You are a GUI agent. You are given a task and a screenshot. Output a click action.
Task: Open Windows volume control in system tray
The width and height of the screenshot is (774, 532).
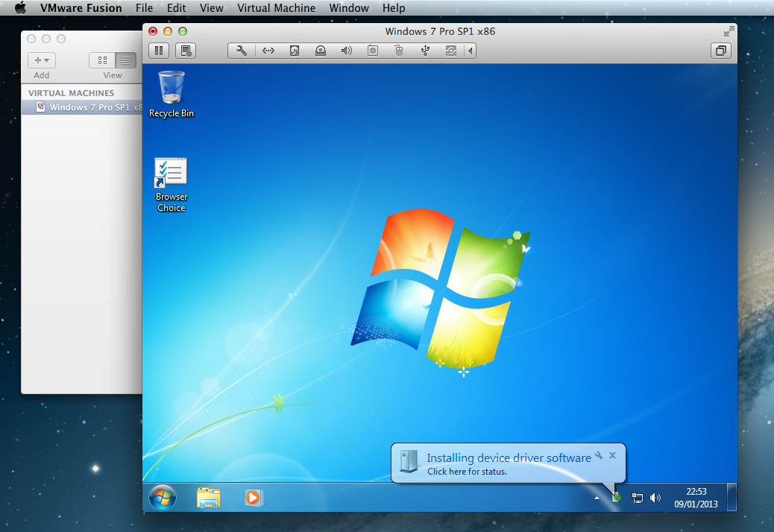(655, 498)
